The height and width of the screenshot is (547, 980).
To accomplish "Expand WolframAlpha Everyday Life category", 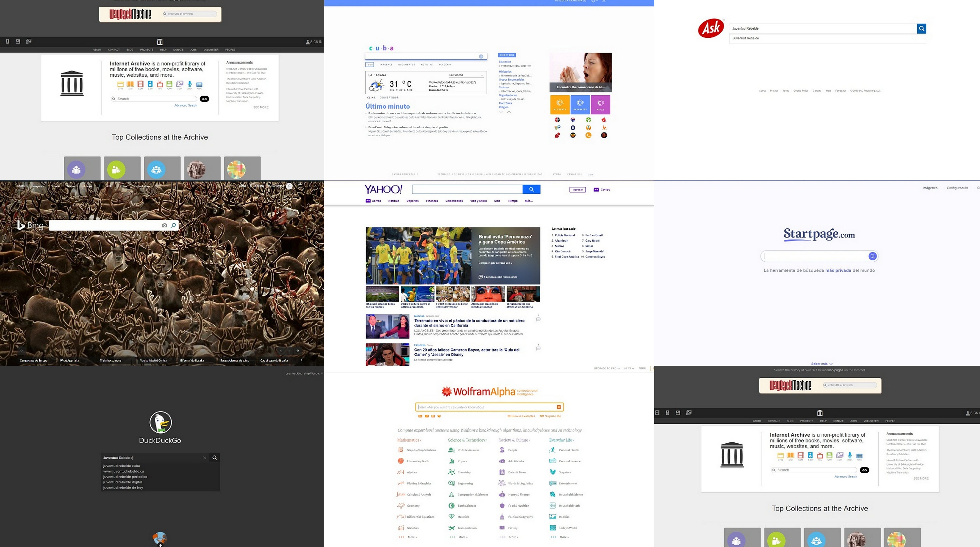I will click(561, 440).
